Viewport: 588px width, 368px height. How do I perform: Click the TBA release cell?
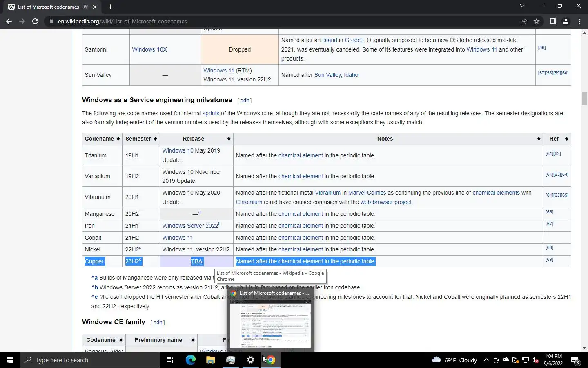coord(196,261)
